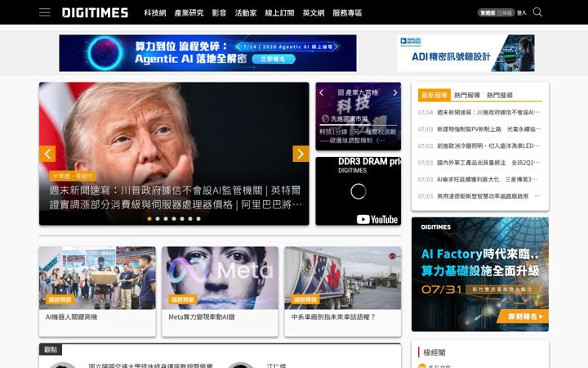Screen dimensions: 588x368
Task: Open 線上訂閱 in top navigation
Action: (280, 13)
